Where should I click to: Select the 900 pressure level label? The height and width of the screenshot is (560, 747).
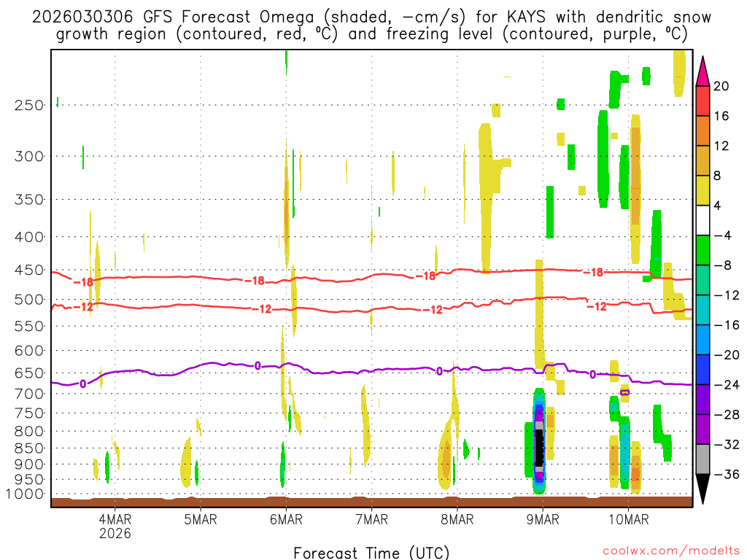29,464
